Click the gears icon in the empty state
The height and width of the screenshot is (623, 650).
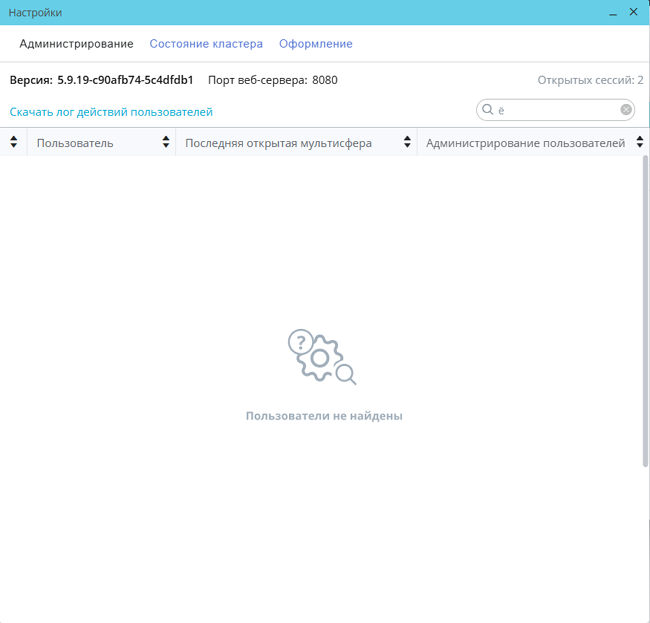point(322,357)
